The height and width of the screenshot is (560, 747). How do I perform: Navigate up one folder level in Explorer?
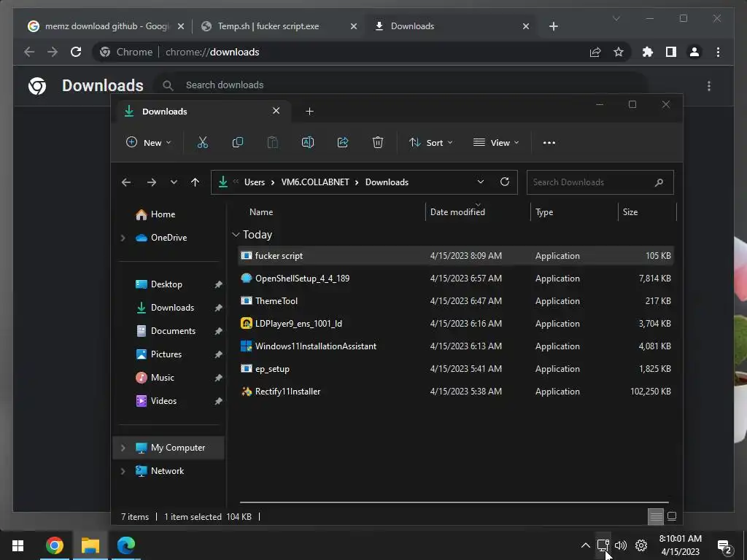click(x=195, y=182)
